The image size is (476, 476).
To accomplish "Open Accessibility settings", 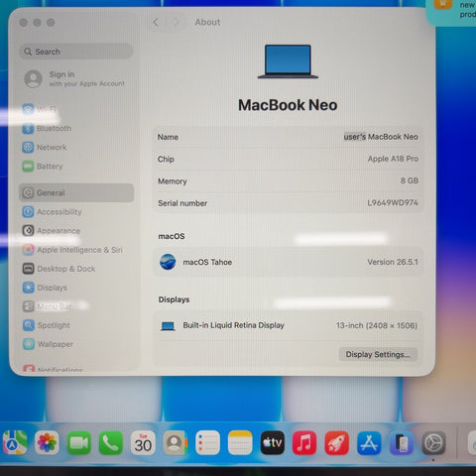I will pos(76,212).
